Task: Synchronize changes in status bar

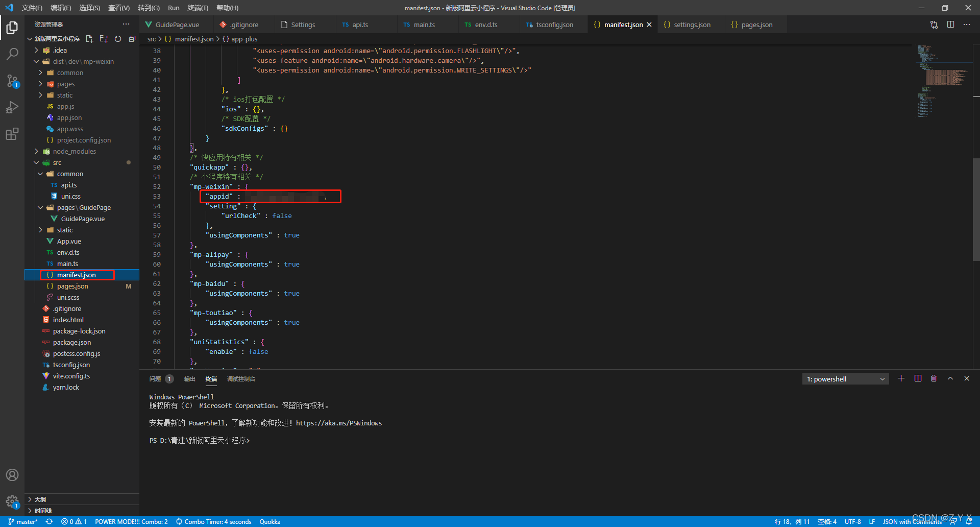Action: pyautogui.click(x=49, y=521)
